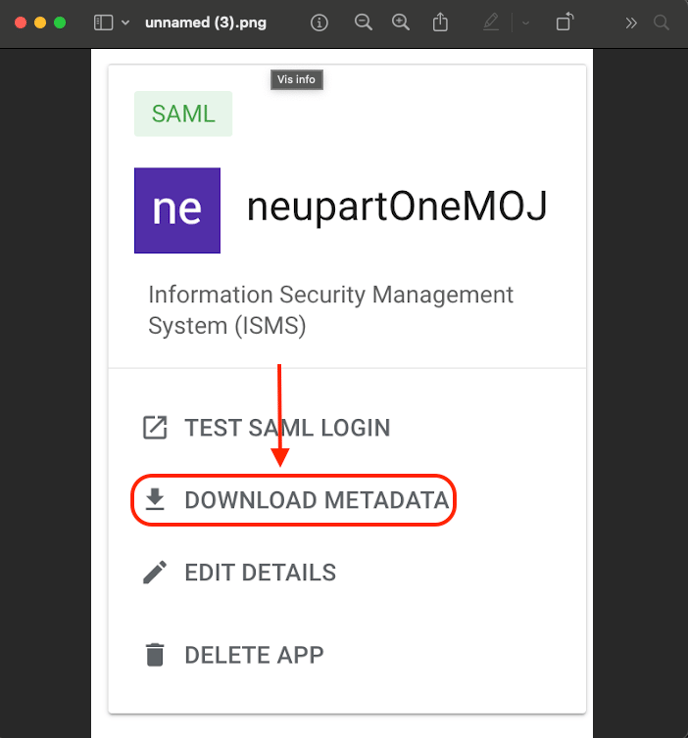Click the external-link icon beside Test SAML Login

point(154,428)
